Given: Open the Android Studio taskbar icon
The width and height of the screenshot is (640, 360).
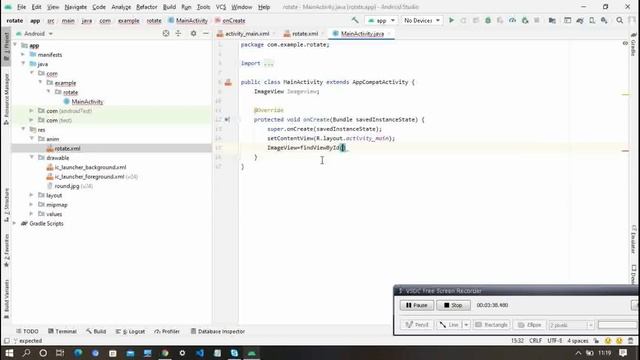Looking at the screenshot, I should (x=252, y=353).
